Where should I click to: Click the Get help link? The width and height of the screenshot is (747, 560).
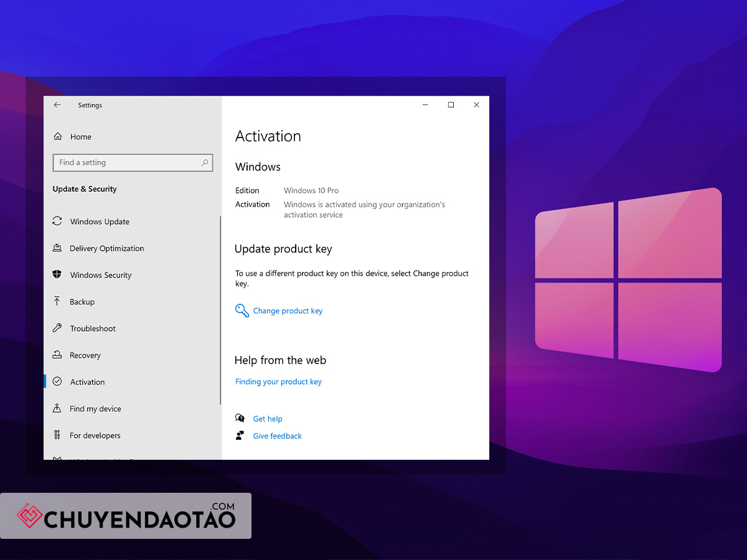(x=268, y=419)
